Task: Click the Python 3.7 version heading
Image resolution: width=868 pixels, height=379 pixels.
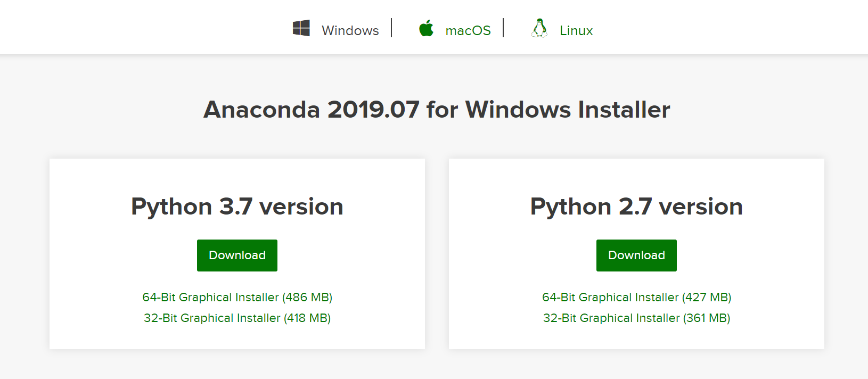Action: pos(237,207)
